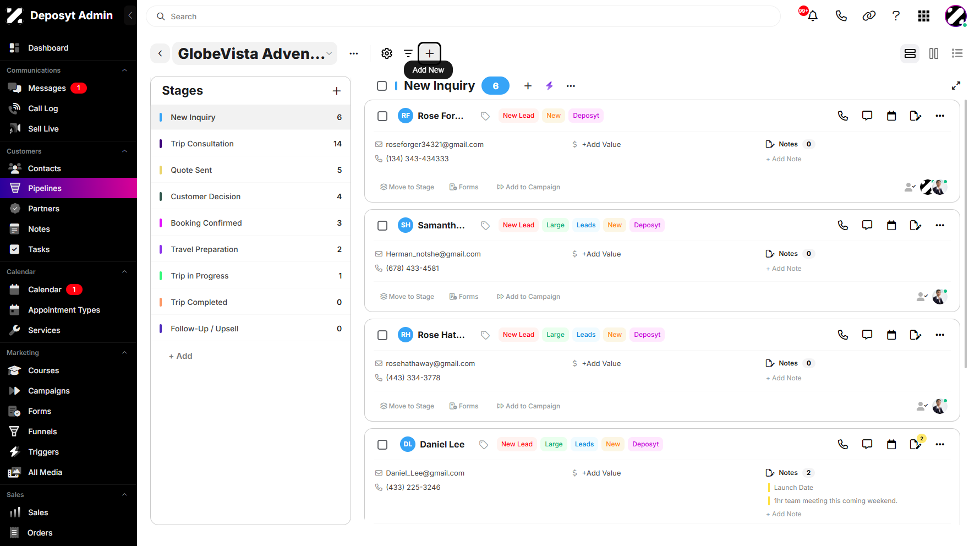Add a new stage with Stages plus
This screenshot has width=980, height=546.
click(x=337, y=91)
